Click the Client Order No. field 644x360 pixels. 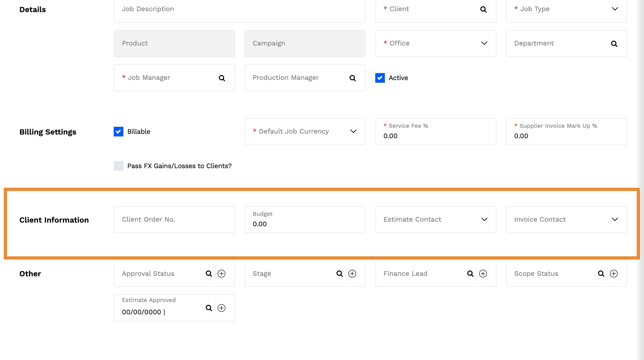[174, 219]
